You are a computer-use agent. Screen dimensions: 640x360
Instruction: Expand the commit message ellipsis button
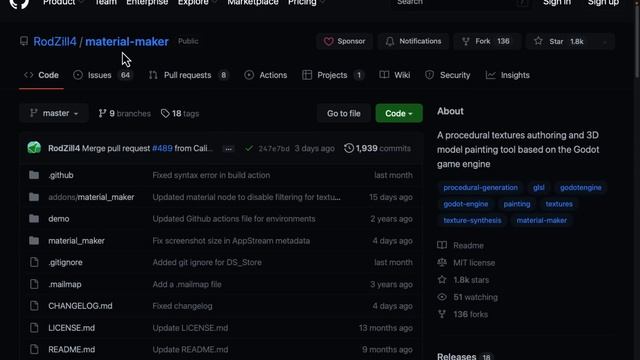coord(229,149)
